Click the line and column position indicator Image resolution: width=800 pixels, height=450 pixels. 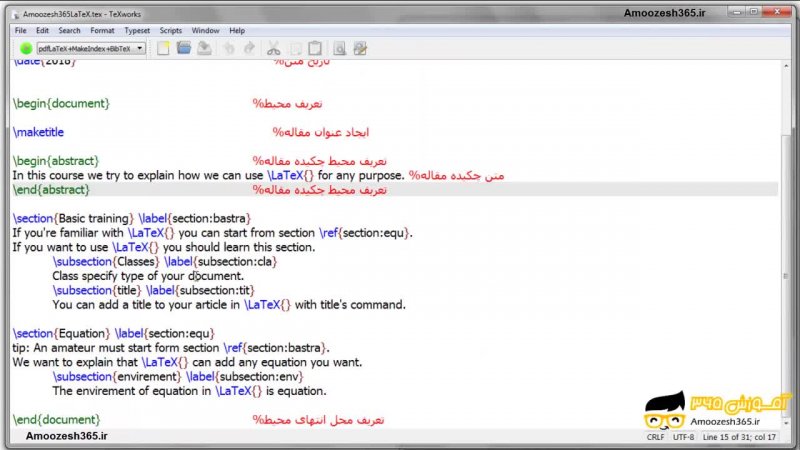click(742, 437)
